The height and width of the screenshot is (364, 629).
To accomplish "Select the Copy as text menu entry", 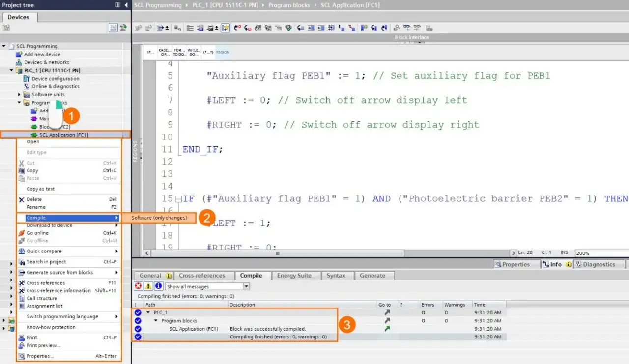I will coord(40,189).
